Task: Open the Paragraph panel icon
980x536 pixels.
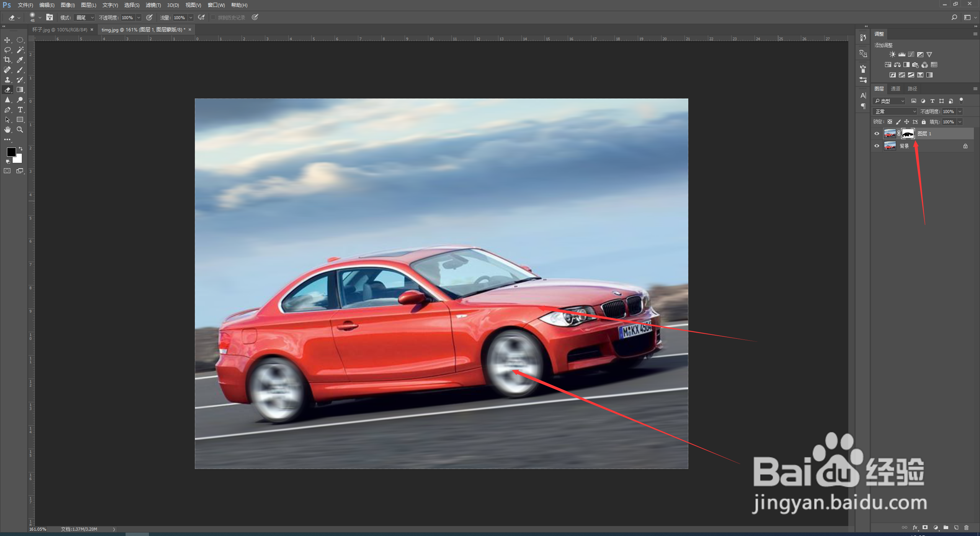Action: (x=863, y=106)
